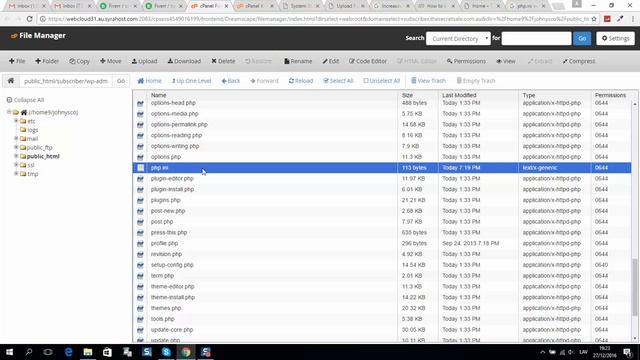Switch to the System browser tab
Image resolution: width=640 pixels, height=360 pixels.
coord(300,6)
